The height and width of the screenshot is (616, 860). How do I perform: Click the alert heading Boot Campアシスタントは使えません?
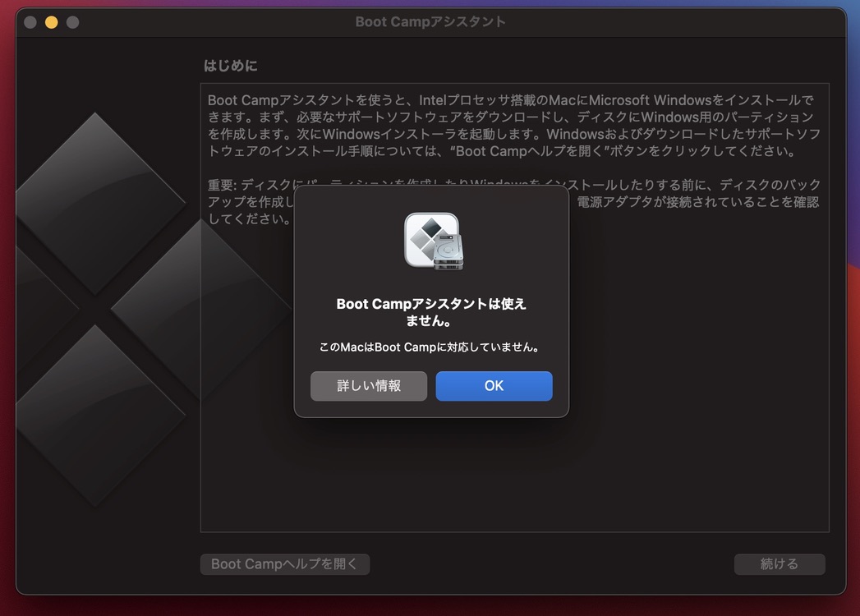coord(431,311)
